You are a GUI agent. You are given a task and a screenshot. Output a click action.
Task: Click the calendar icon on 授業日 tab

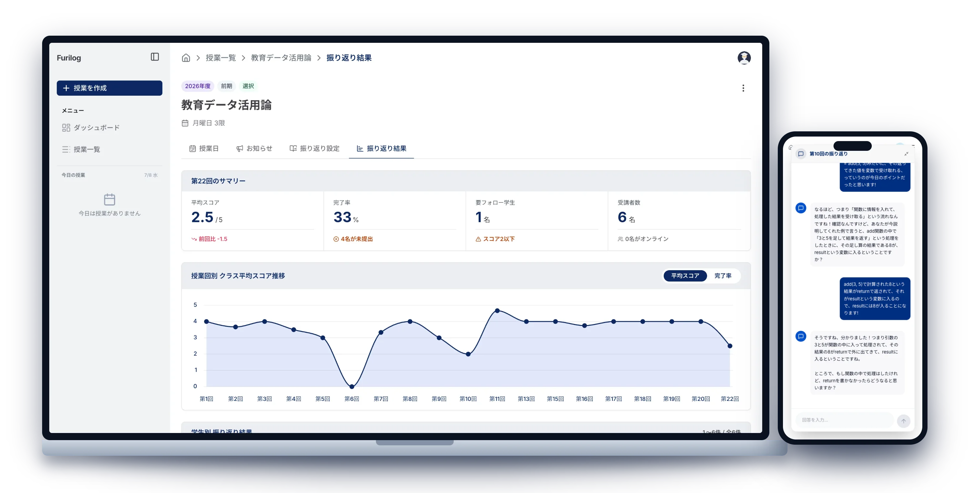click(192, 149)
